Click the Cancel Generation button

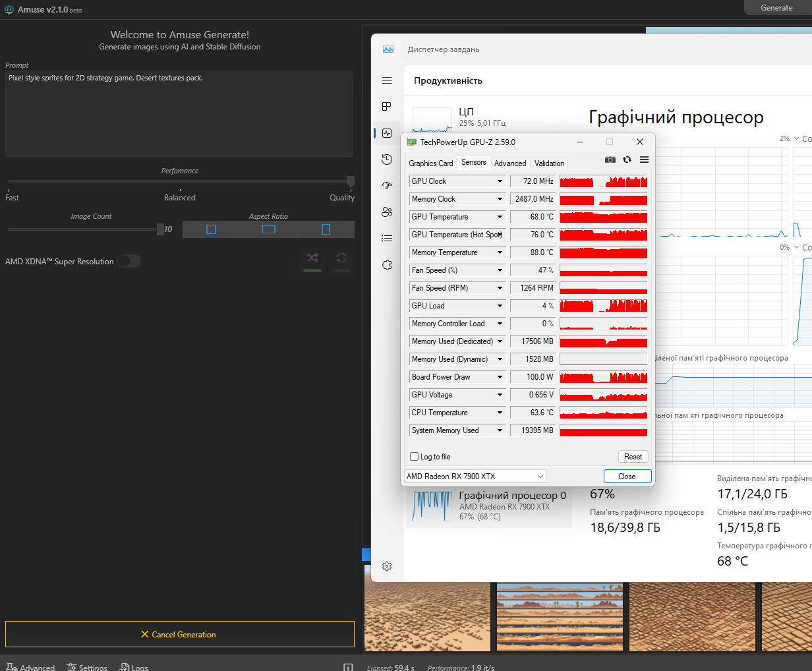(179, 634)
